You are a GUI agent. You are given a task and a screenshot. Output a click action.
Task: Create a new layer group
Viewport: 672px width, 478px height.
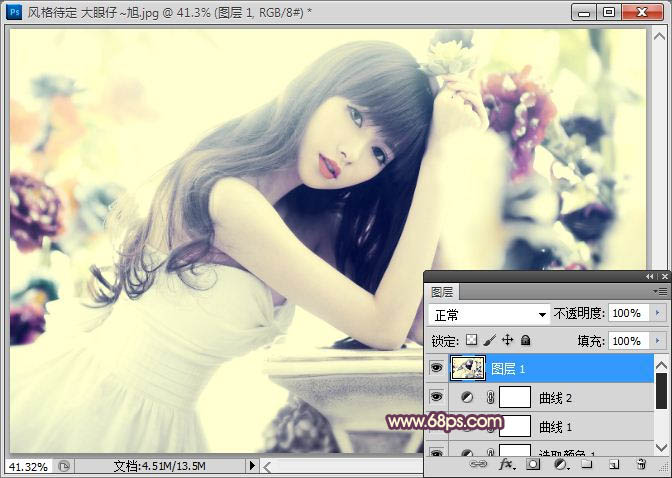pos(587,465)
